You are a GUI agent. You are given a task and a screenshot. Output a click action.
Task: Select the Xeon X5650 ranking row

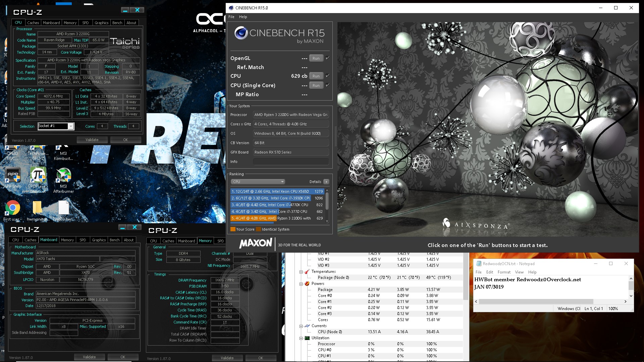point(277,191)
